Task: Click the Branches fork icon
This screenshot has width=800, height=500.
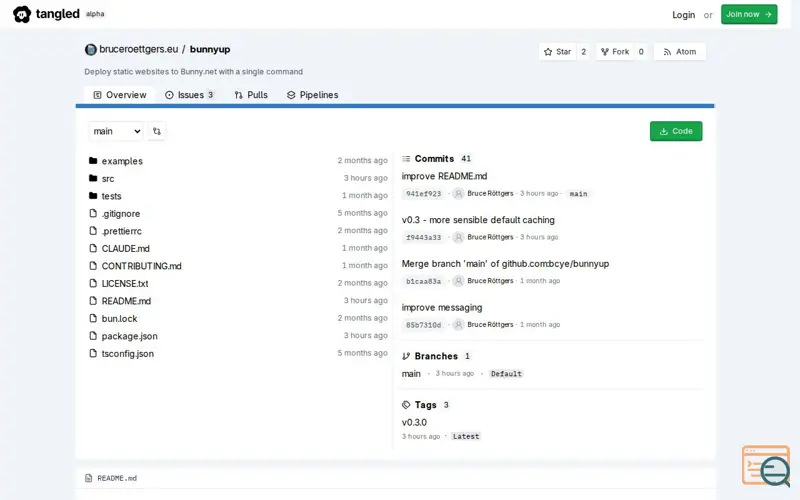Action: [406, 356]
